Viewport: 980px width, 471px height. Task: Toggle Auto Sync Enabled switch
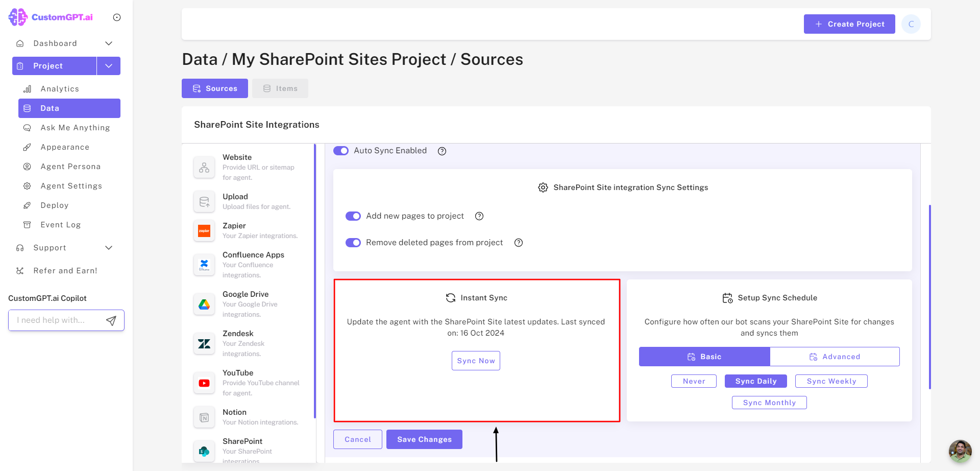341,151
